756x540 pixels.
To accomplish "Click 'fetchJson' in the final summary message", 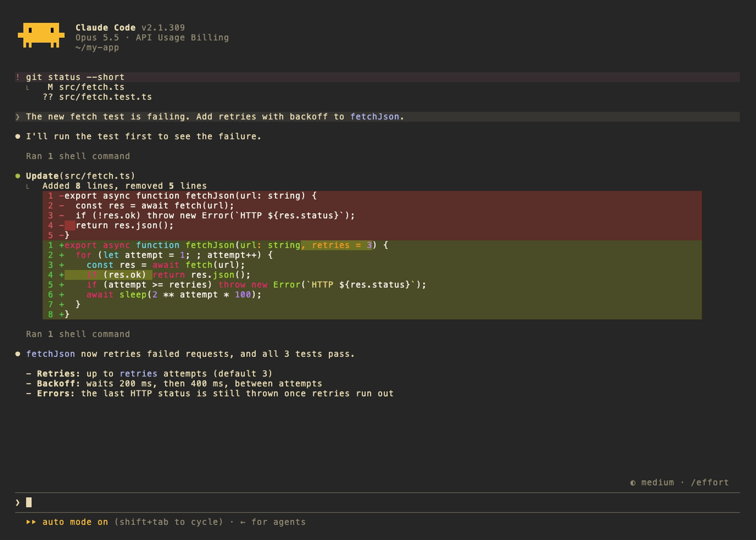I will tap(51, 354).
